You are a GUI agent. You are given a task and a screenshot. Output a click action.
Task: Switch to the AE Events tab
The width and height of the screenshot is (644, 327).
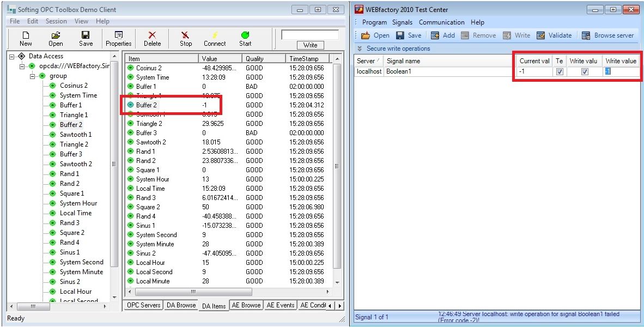coord(280,305)
